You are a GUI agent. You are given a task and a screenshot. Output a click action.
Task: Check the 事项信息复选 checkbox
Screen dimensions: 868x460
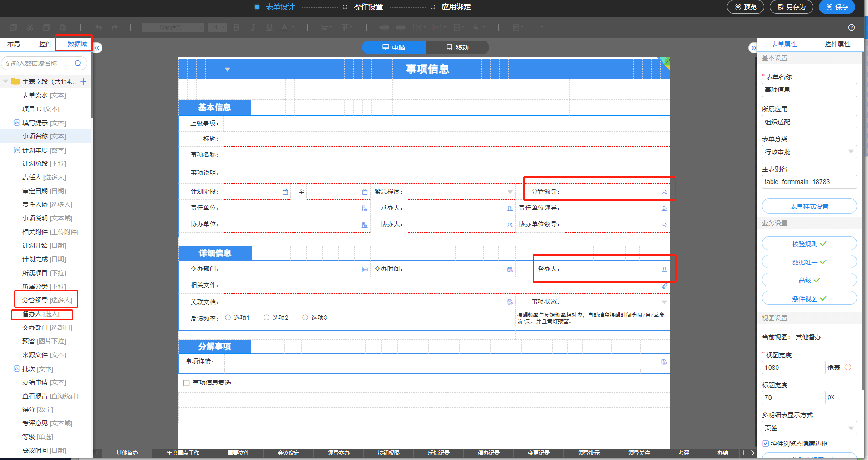point(186,383)
